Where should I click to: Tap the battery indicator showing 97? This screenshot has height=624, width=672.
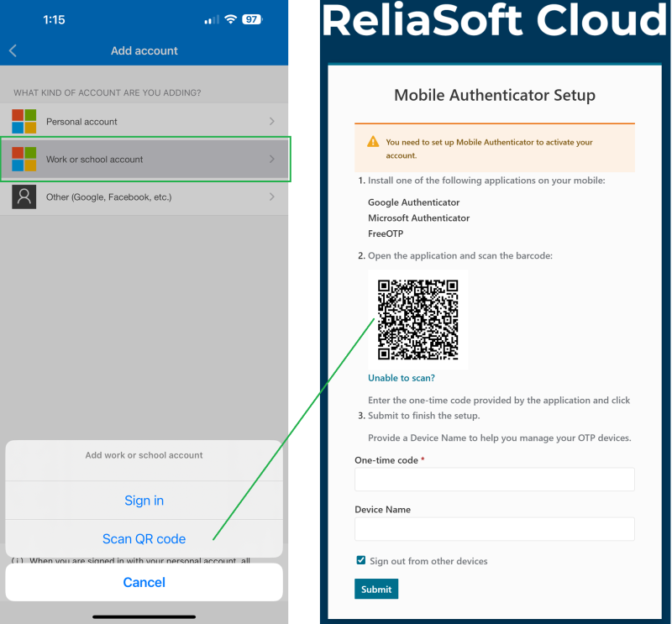coord(252,19)
